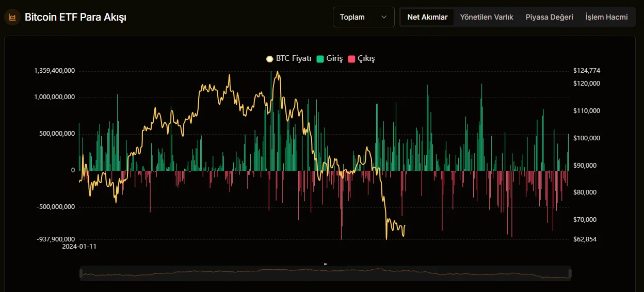Hide the Giriş series via legend label

click(334, 59)
